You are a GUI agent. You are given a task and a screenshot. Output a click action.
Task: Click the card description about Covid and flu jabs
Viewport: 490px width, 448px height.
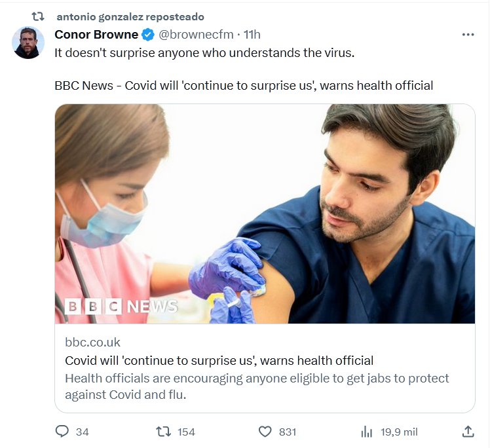click(x=257, y=386)
